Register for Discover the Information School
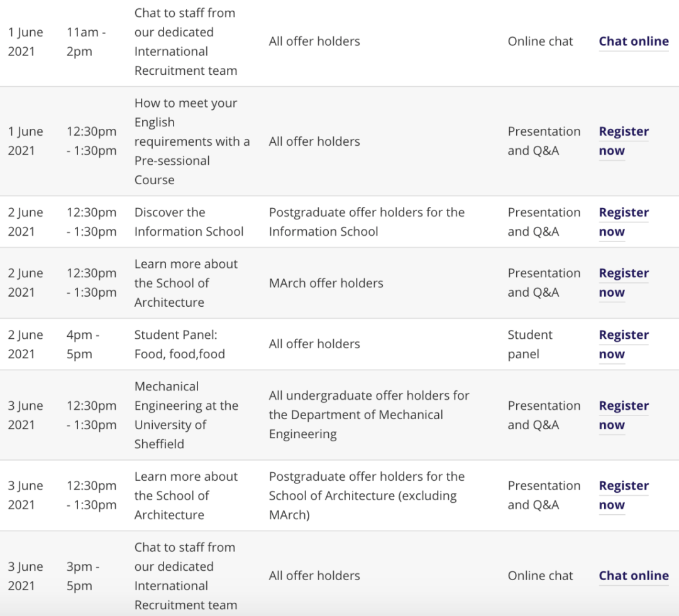 623,222
